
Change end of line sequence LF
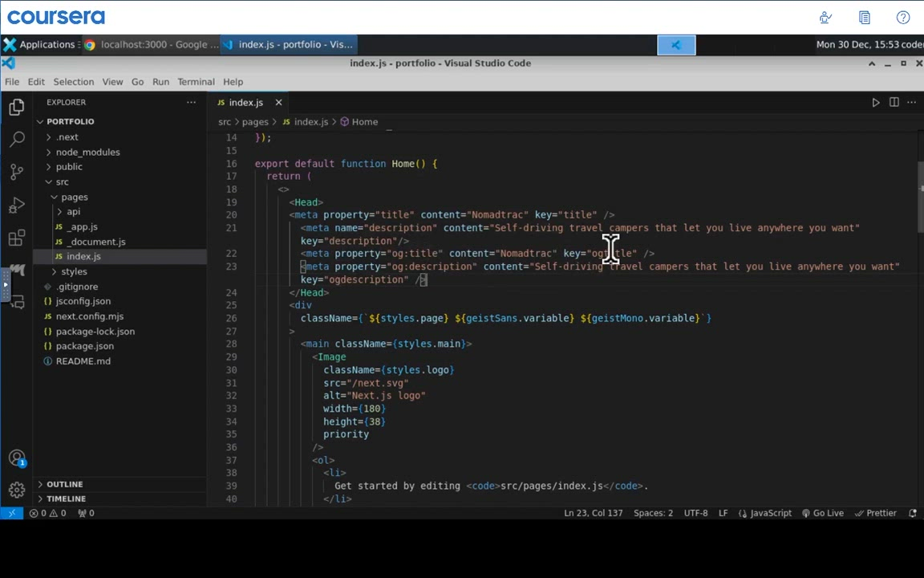coord(723,513)
